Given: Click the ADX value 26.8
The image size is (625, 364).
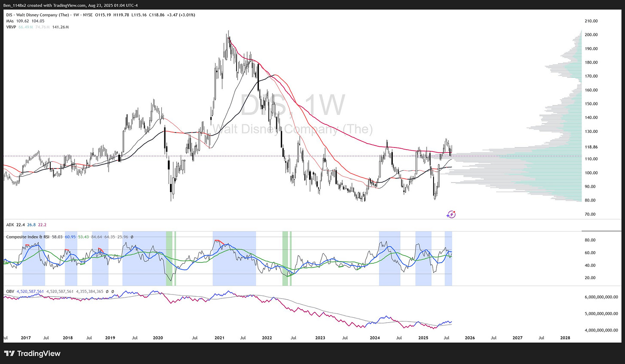Looking at the screenshot, I should (31, 225).
